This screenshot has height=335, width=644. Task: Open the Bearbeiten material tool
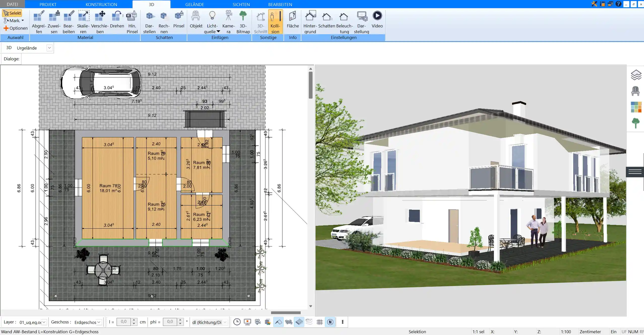click(x=69, y=22)
